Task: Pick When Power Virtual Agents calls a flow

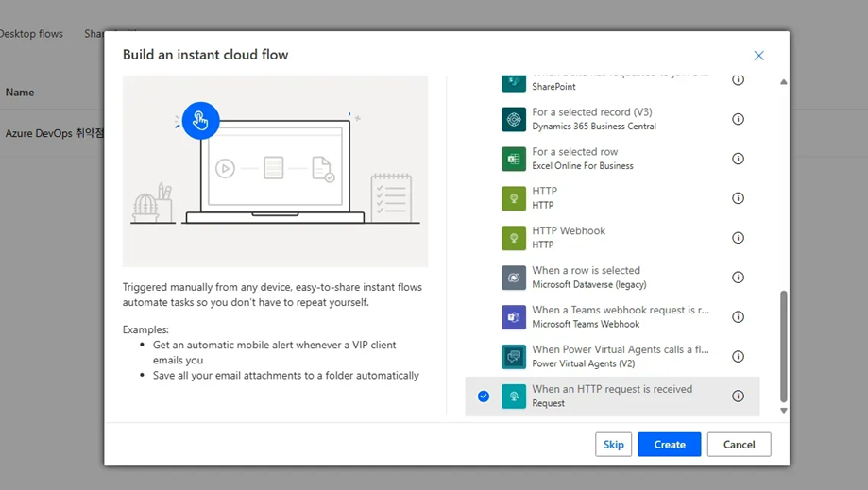Action: click(612, 356)
